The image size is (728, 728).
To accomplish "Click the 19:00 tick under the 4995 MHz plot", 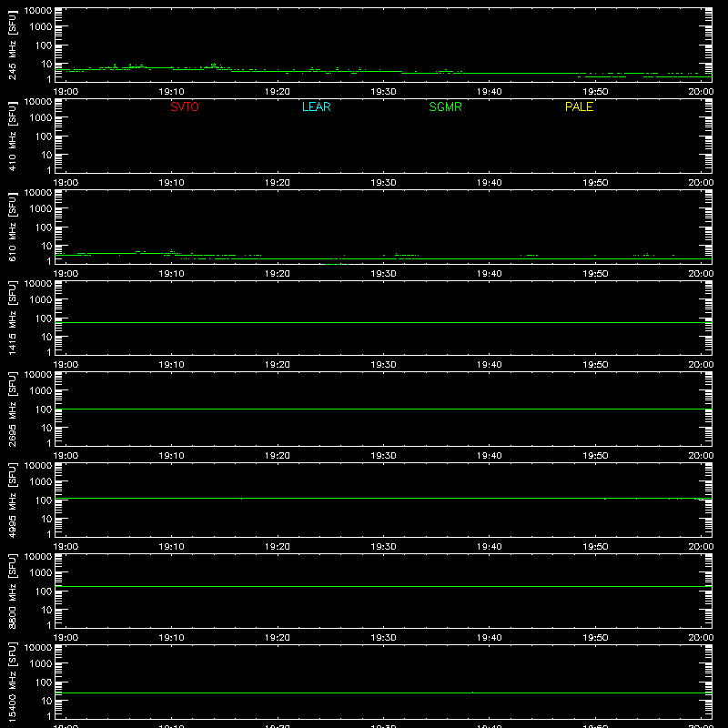I will tap(66, 547).
